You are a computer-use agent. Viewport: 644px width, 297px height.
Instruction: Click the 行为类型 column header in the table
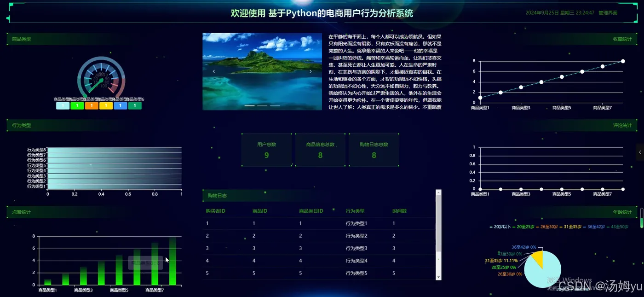point(355,211)
